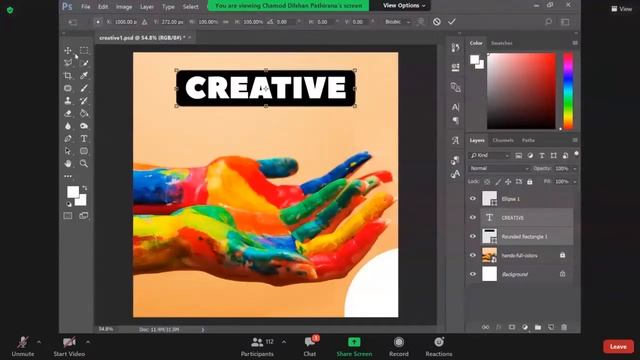Expand the Unmute audio options arrow
Viewport: 640px width, 360px height.
click(39, 342)
